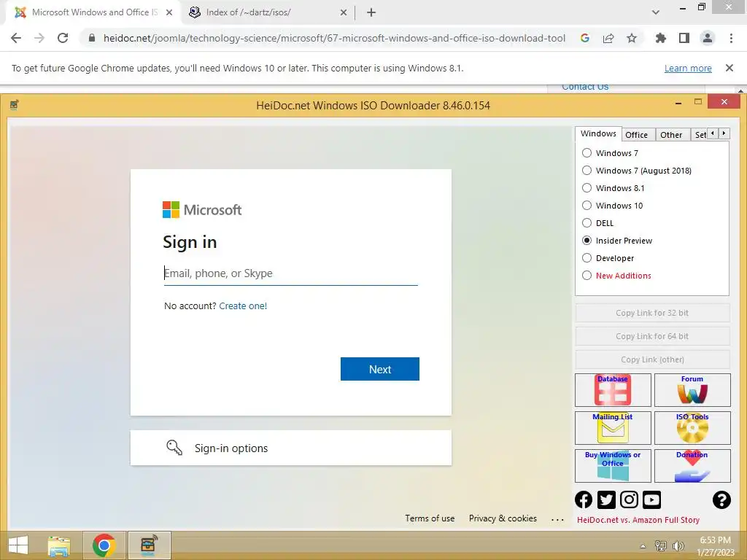Click the blue Next button
747x560 pixels.
pyautogui.click(x=379, y=369)
